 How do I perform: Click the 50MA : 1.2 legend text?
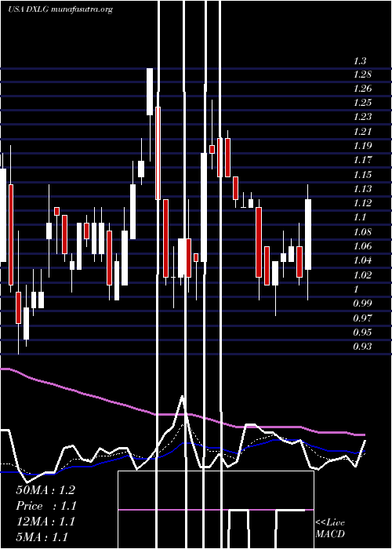click(x=45, y=490)
